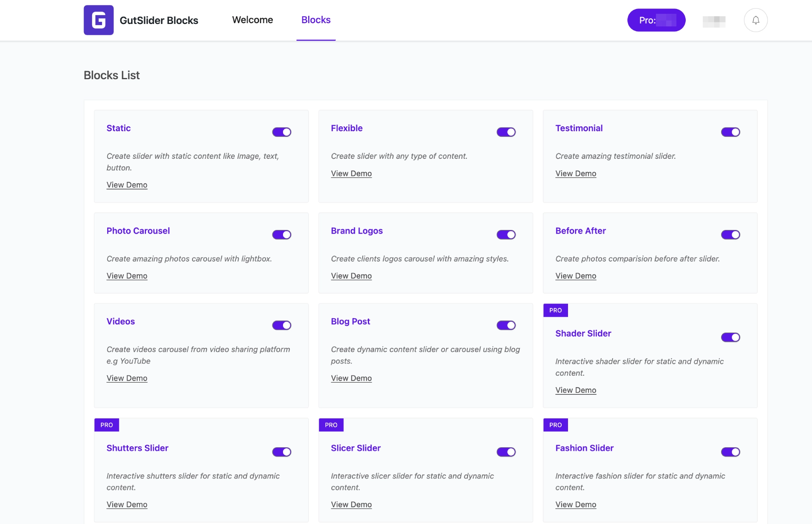Disable the Before After block

[x=730, y=234]
